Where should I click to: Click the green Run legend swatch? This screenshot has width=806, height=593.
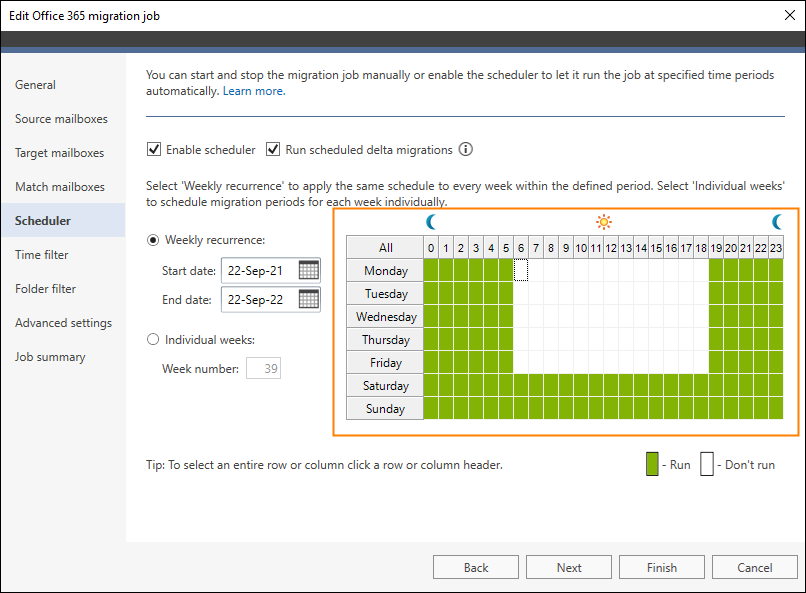click(x=652, y=464)
